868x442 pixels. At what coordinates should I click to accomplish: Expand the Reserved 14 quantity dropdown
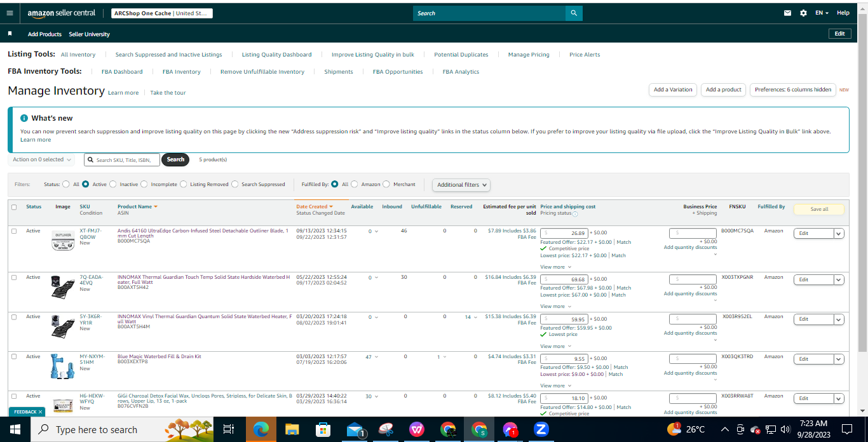471,317
